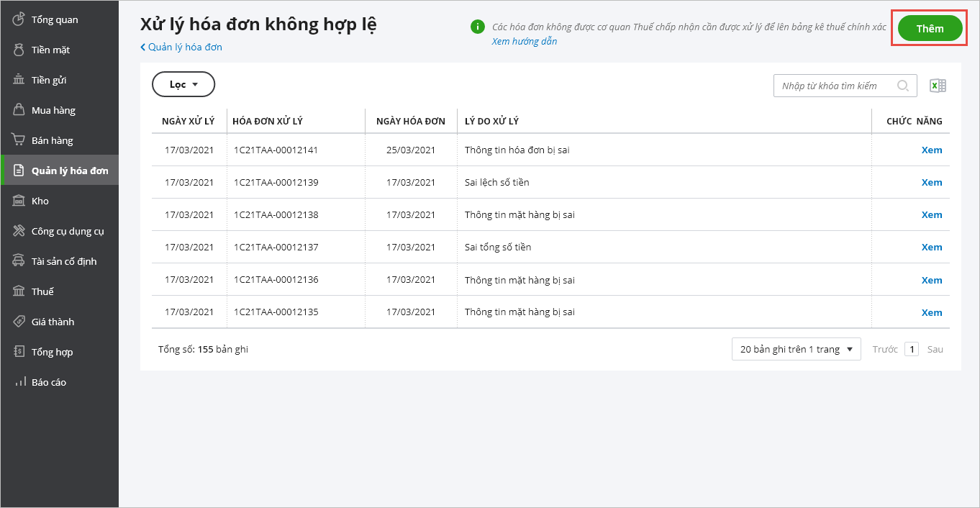
Task: Select page number 1
Action: [912, 349]
